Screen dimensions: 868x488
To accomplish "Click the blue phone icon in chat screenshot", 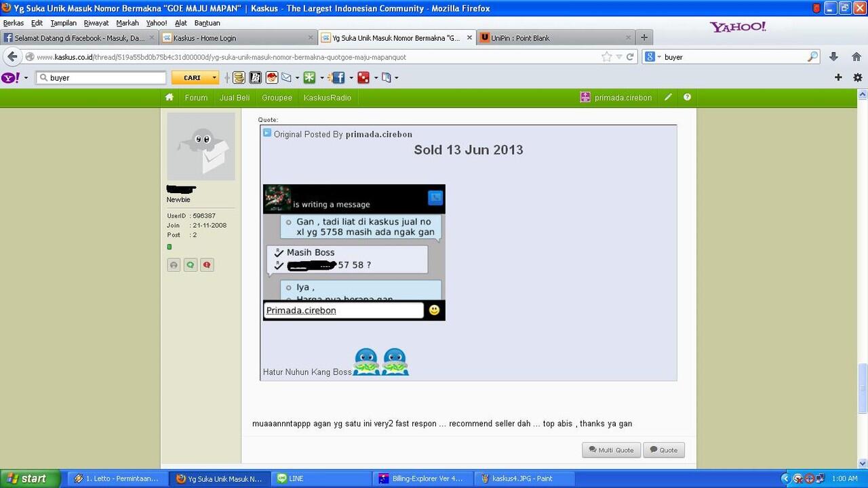I will pos(435,198).
